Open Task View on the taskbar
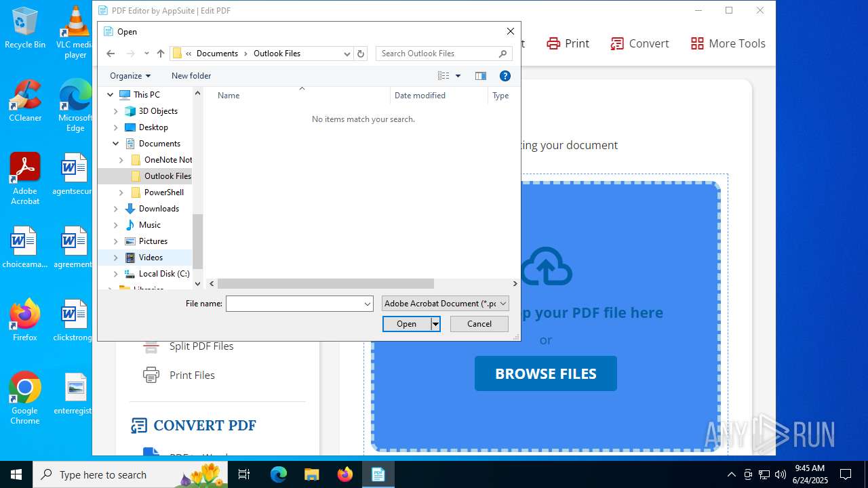This screenshot has width=868, height=488. pos(244,474)
